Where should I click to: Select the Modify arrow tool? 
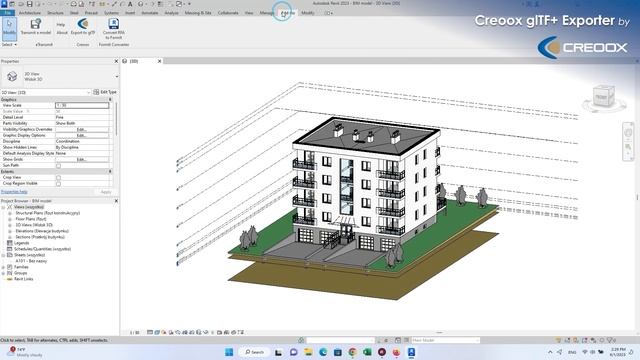click(9, 28)
